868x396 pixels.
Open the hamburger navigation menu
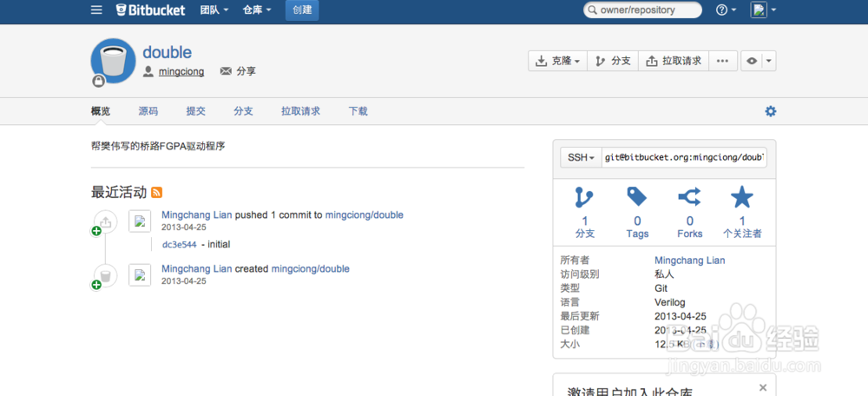pos(96,10)
